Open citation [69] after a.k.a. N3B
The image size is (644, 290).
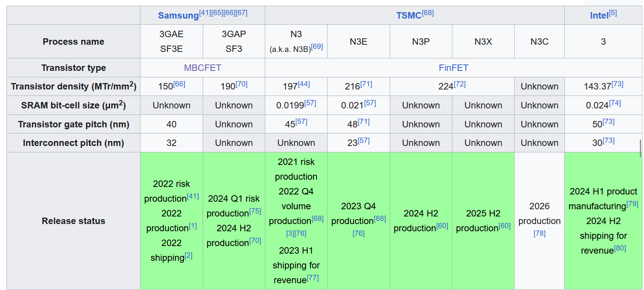[317, 46]
